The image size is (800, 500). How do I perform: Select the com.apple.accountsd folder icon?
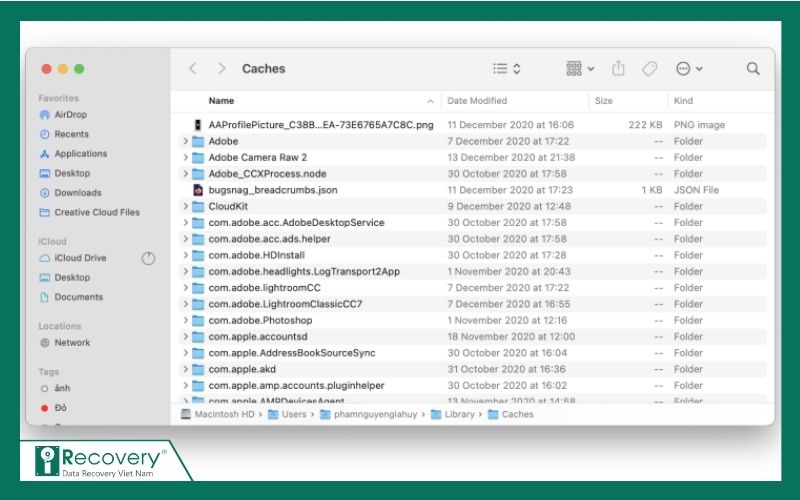198,337
